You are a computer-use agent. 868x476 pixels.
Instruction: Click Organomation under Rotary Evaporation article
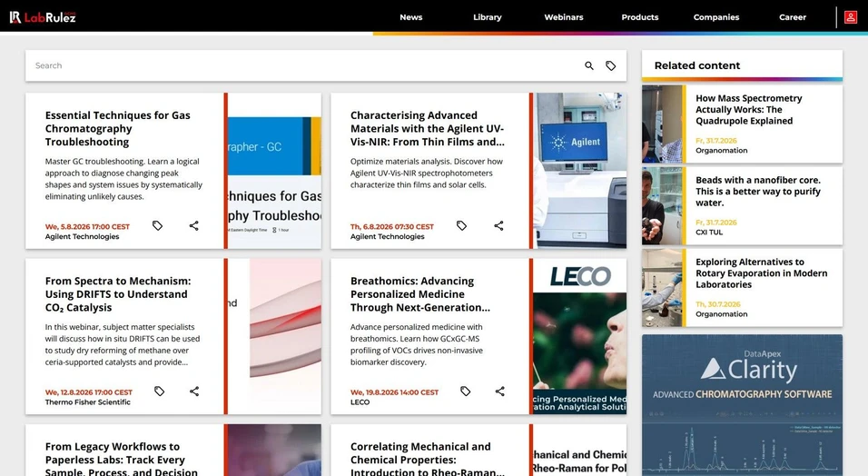[721, 314]
